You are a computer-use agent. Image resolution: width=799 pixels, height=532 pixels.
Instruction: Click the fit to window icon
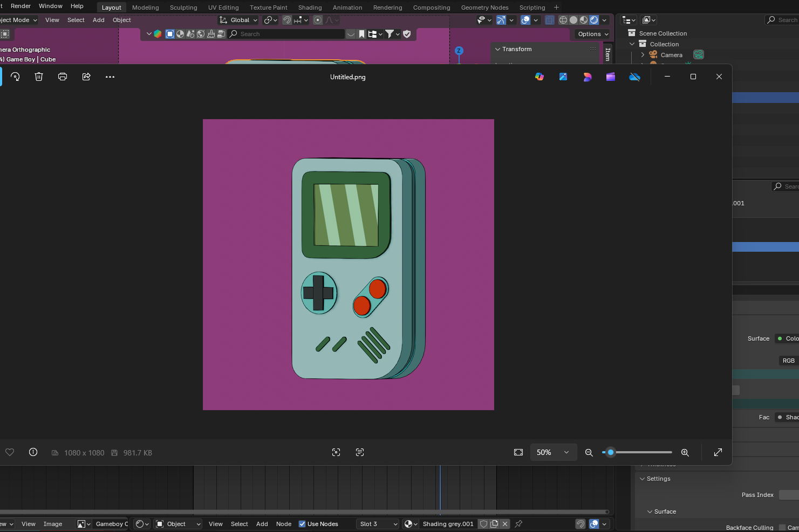518,452
